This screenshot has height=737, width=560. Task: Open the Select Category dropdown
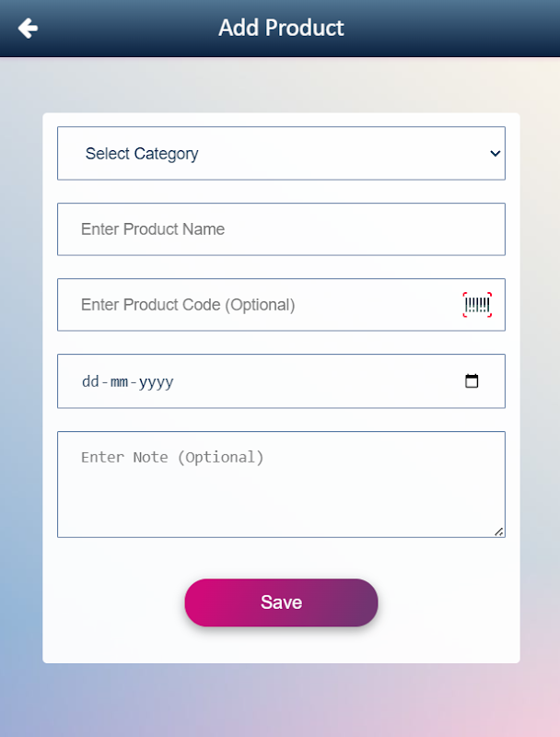[281, 154]
